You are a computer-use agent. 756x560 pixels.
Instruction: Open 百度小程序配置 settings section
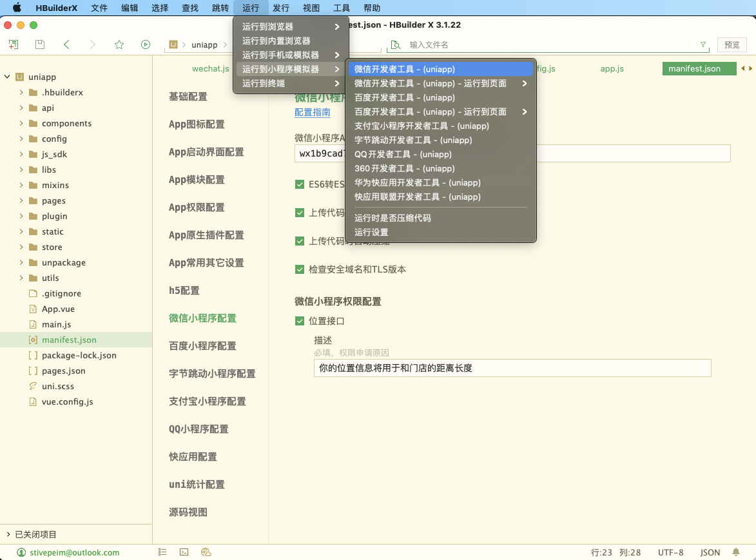coord(202,346)
